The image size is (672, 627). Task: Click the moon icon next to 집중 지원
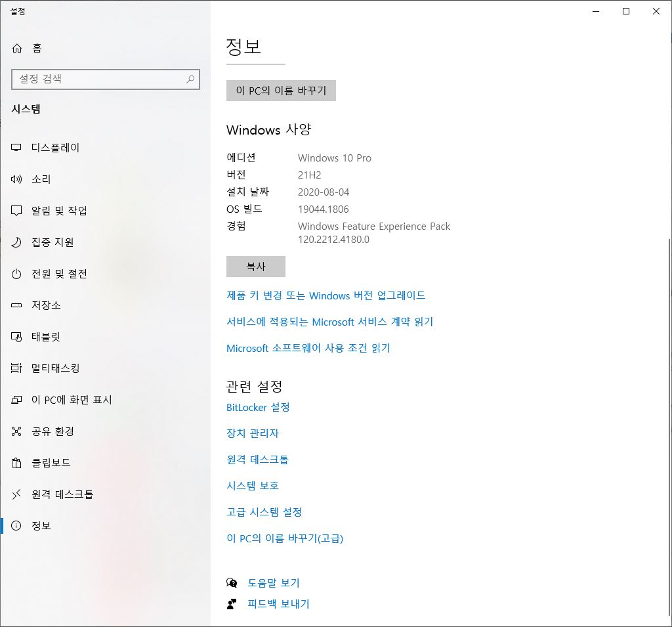(x=16, y=242)
